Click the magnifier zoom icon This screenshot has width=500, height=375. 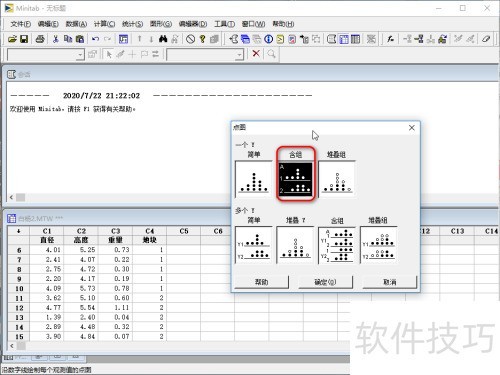click(x=271, y=54)
